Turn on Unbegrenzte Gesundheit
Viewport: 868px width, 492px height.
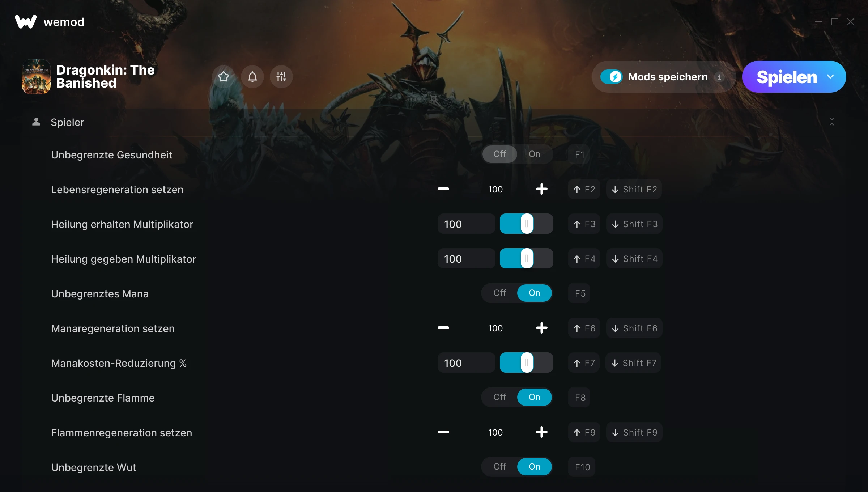tap(535, 154)
